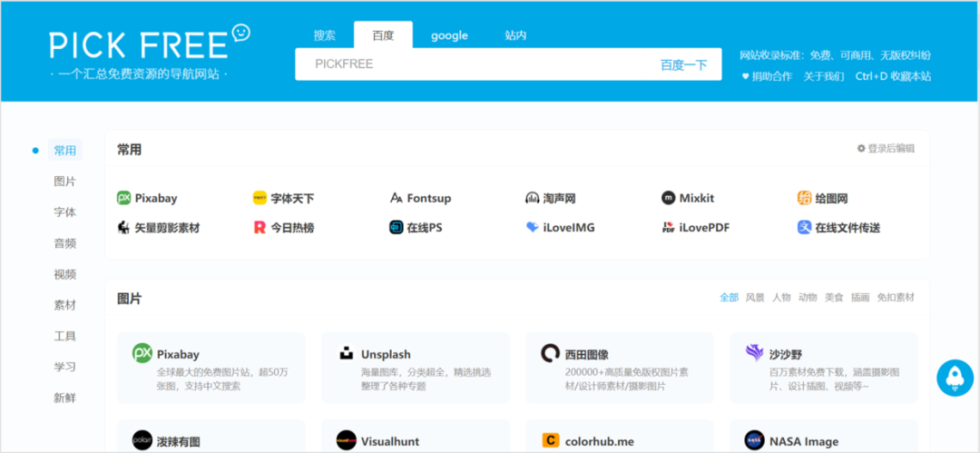
Task: Select 视频 in the left sidebar
Action: 65,274
